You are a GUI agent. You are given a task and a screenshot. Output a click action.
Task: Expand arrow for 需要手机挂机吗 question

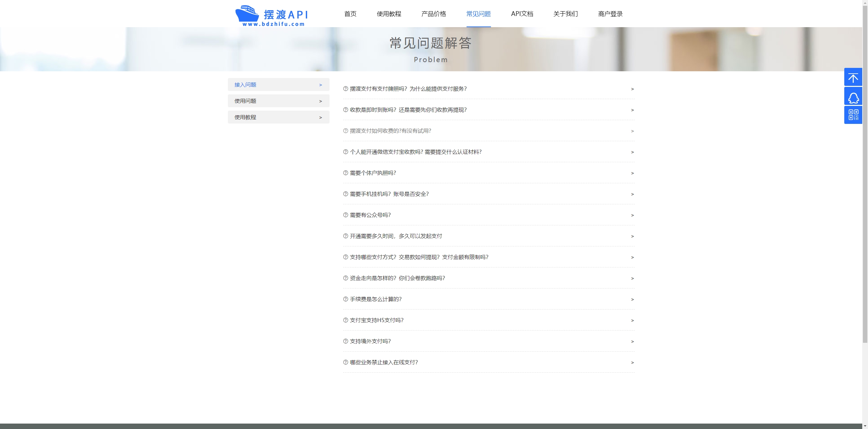(632, 194)
